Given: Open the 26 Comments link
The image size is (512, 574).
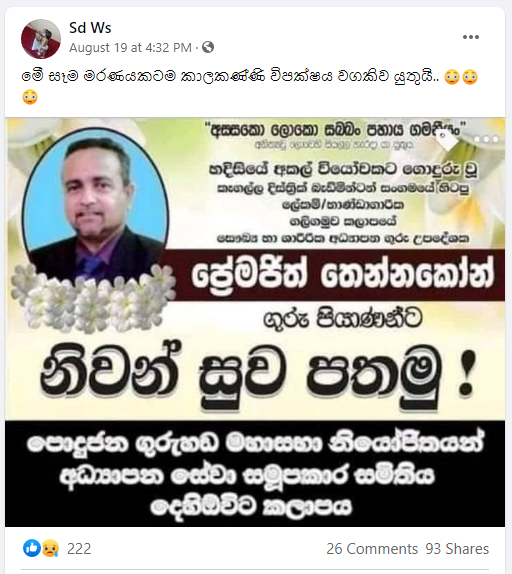Looking at the screenshot, I should click(372, 549).
